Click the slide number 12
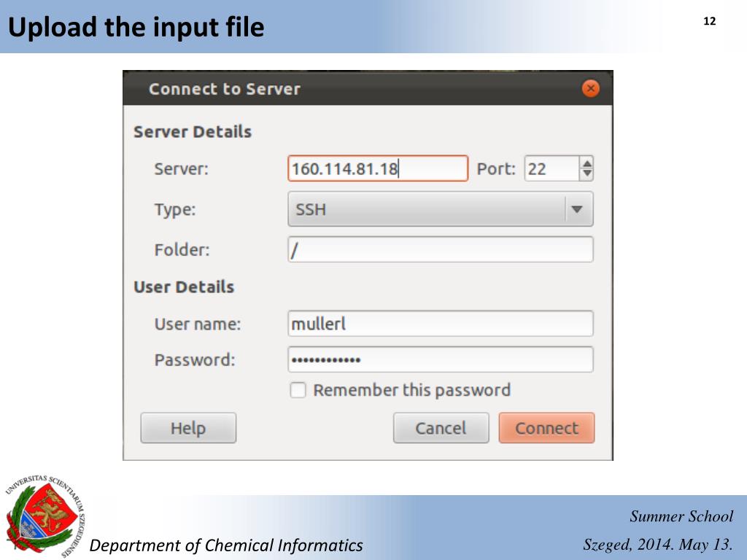 [x=709, y=21]
